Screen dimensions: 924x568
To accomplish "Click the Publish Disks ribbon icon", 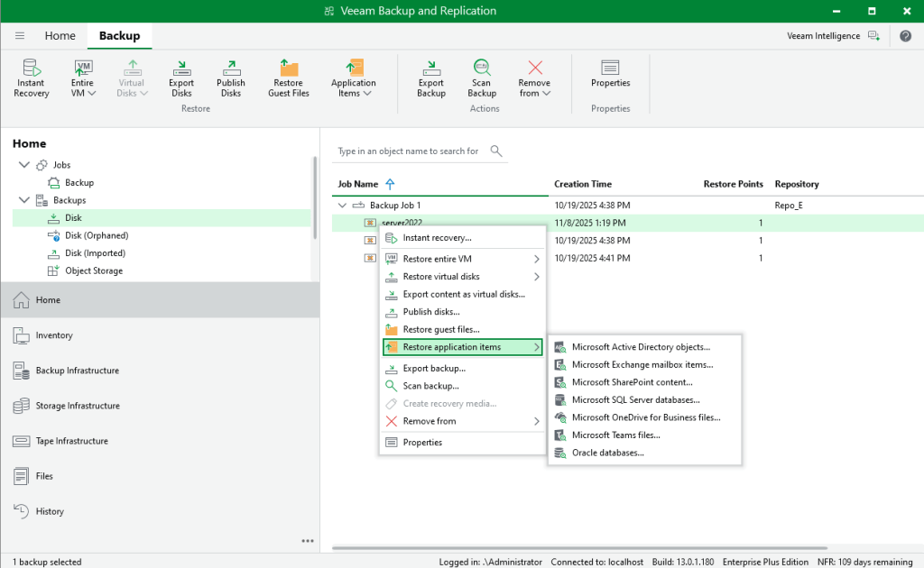I will tap(231, 78).
